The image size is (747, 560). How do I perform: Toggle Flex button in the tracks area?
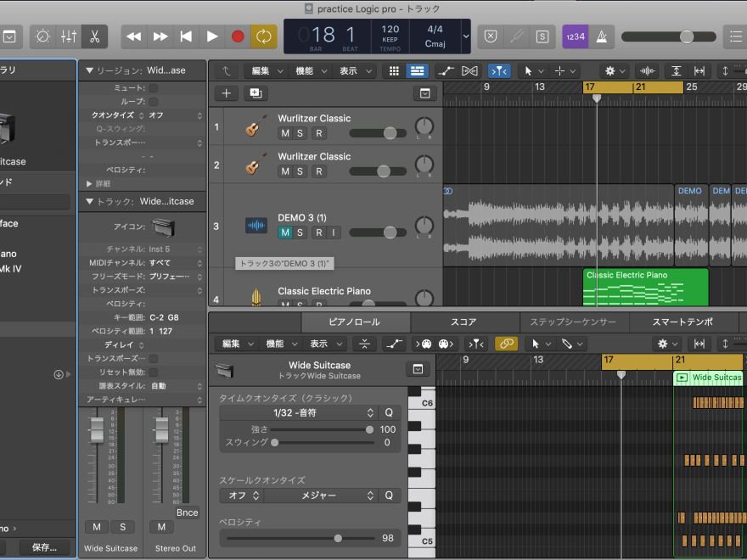tap(469, 71)
